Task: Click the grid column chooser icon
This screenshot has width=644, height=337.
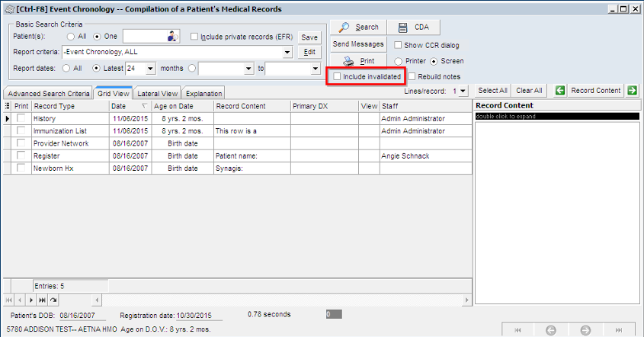Action: point(8,106)
